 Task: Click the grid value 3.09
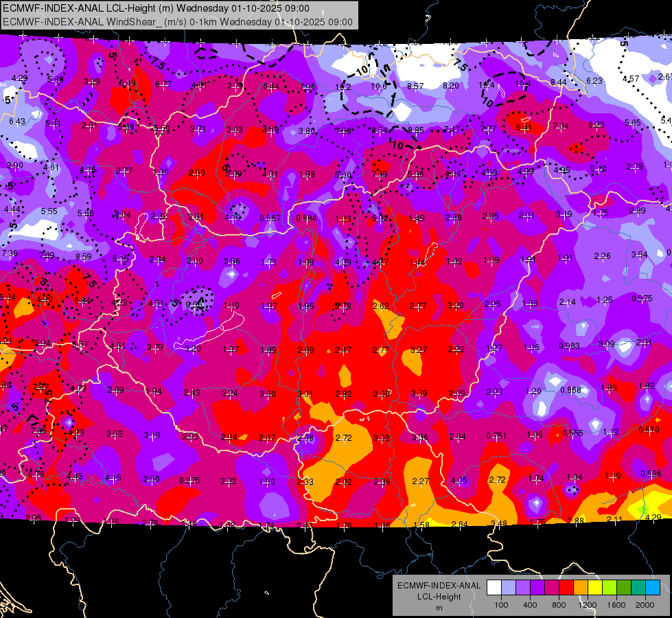pos(606,343)
